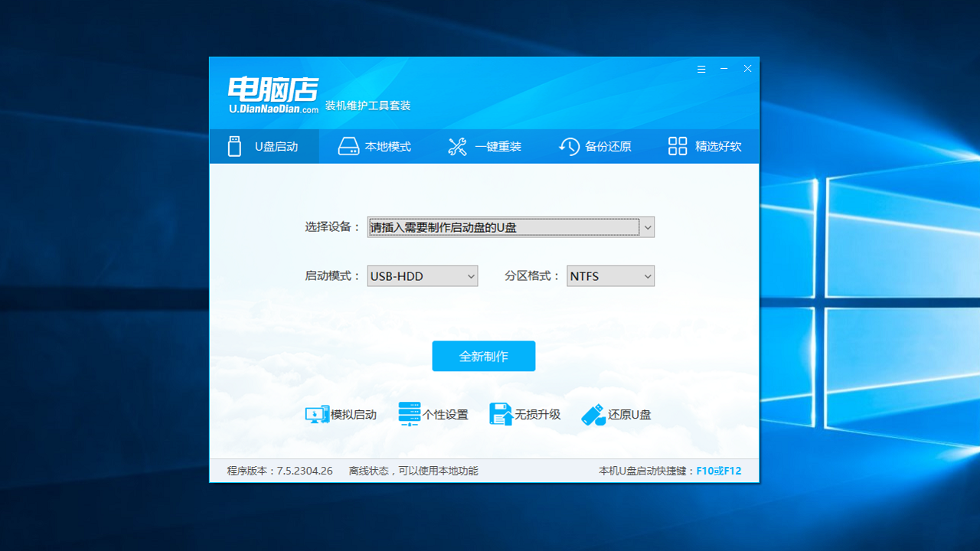Click the 电脑店 U.DianNaoDian logo
The width and height of the screenshot is (980, 551).
coord(273,92)
